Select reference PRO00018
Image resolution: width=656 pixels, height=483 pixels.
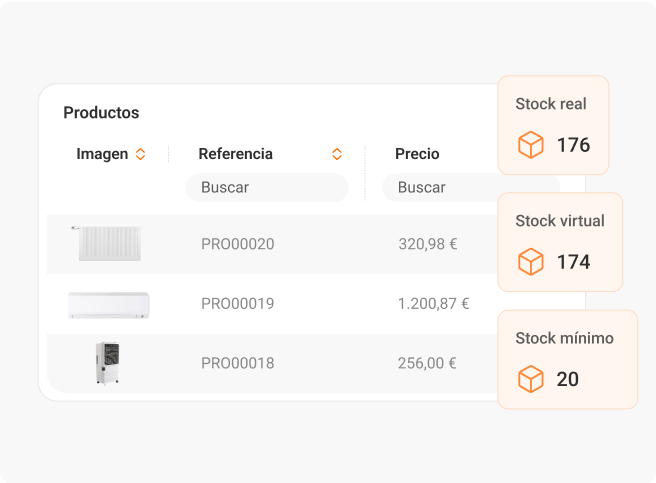point(237,363)
